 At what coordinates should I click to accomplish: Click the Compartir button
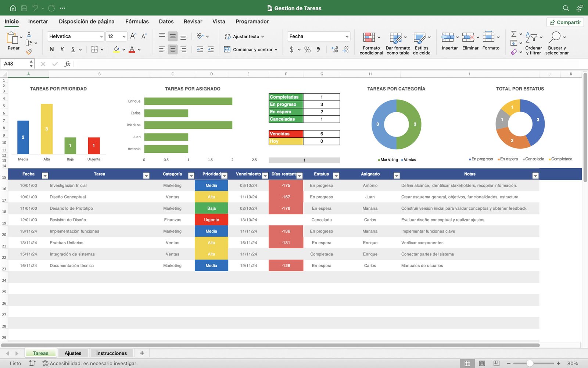coord(565,22)
